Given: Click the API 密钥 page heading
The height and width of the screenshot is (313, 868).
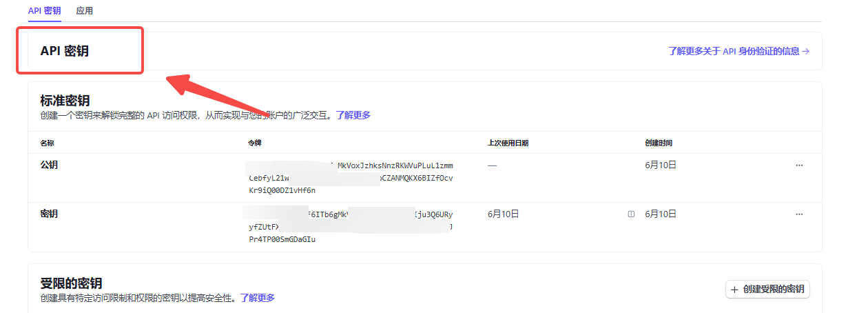Looking at the screenshot, I should 65,51.
